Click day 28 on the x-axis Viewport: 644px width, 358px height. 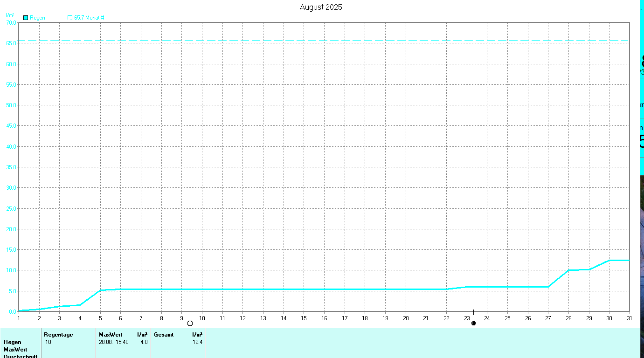(568, 318)
